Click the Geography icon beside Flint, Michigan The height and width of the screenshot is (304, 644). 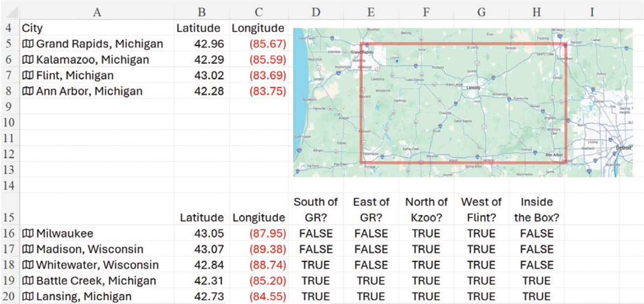click(x=27, y=76)
